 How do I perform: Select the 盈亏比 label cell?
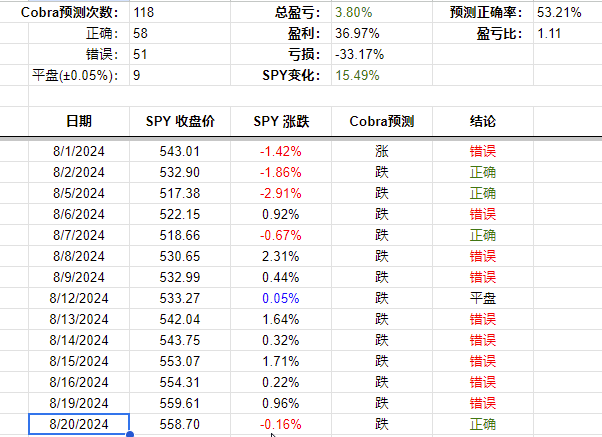point(483,33)
